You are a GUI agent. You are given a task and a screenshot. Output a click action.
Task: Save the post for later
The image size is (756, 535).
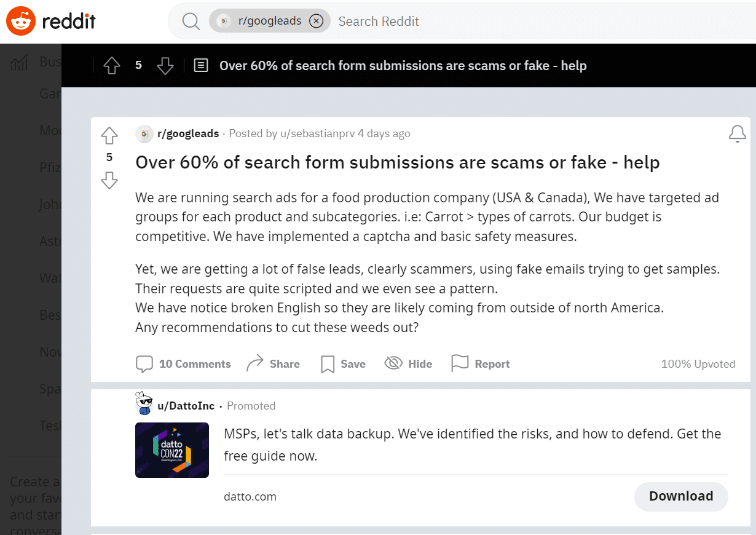pos(342,363)
